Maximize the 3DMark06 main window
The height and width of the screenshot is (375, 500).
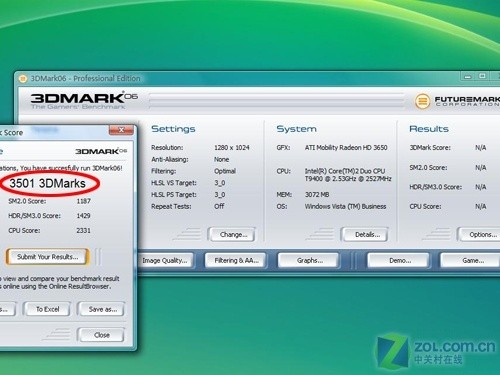tap(482, 76)
